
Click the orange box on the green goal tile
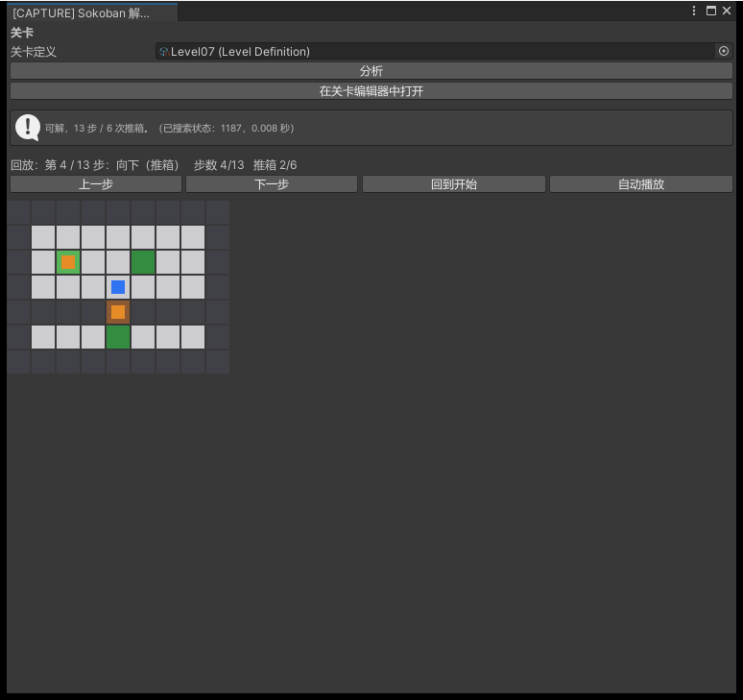(x=68, y=262)
